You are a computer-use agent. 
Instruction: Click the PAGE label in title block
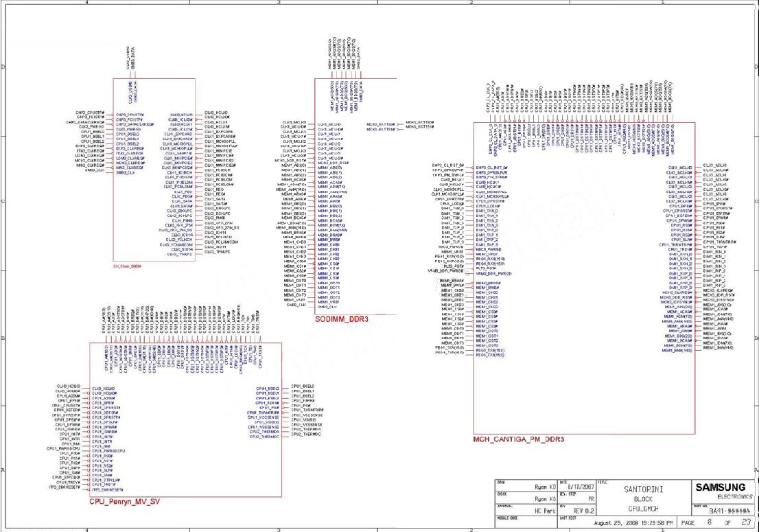688,523
